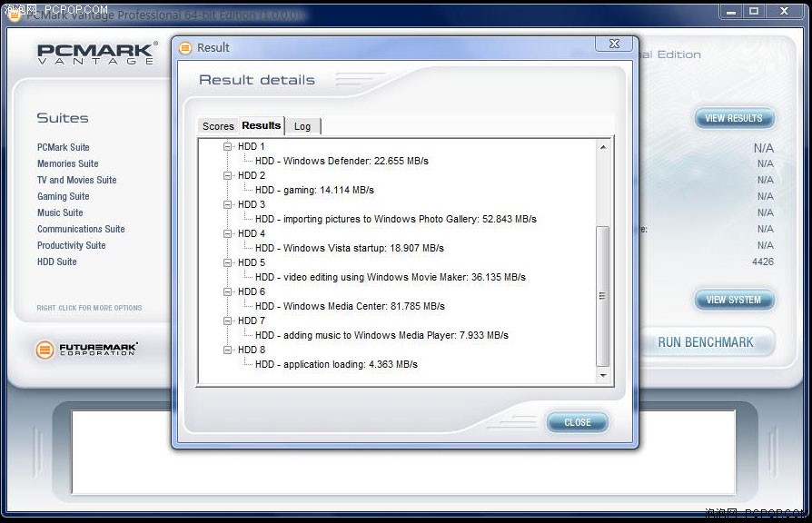Collapse the HDD 8 tree node
The height and width of the screenshot is (523, 812).
pos(228,350)
